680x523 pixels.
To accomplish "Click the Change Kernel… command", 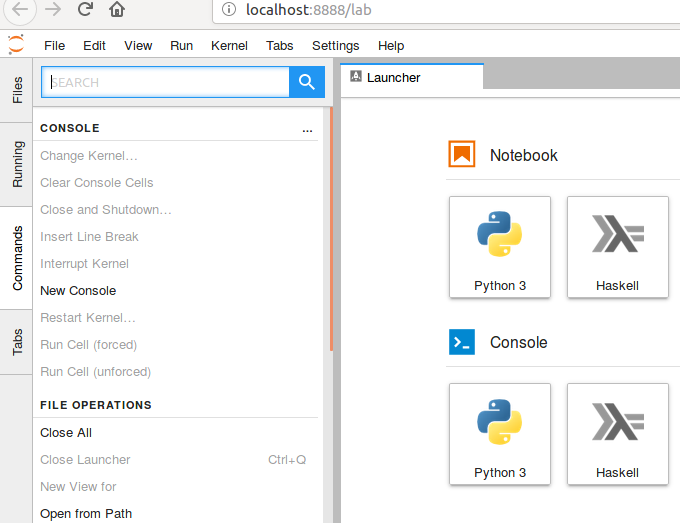I will 88,155.
